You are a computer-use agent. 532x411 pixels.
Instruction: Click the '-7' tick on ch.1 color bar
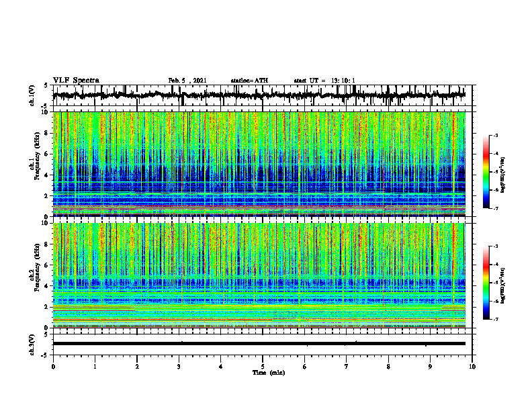click(496, 208)
